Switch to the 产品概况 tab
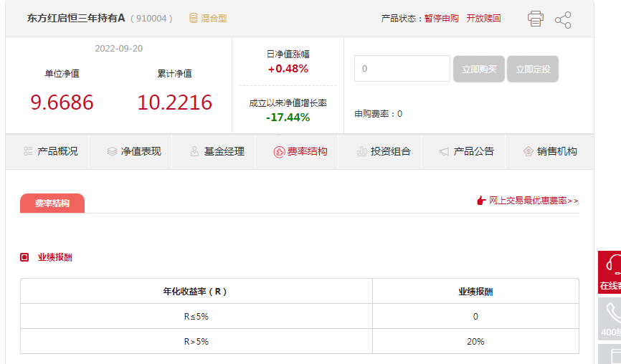 click(50, 151)
